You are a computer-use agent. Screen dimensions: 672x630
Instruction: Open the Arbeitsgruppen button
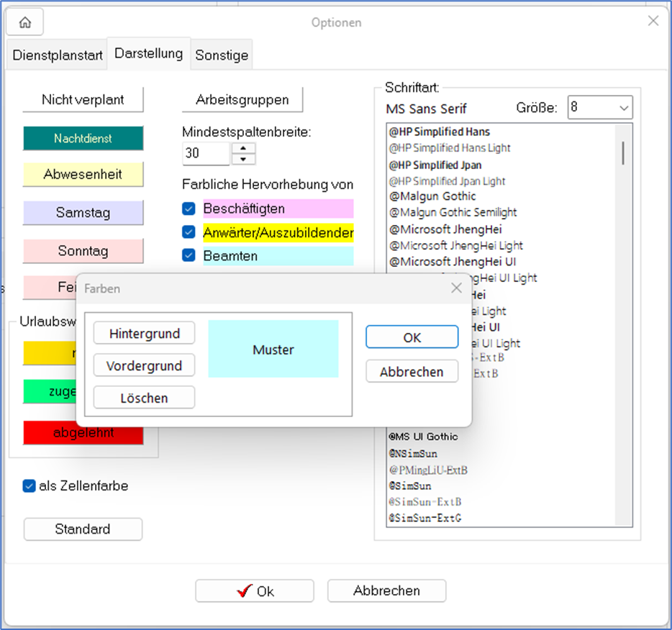point(242,99)
